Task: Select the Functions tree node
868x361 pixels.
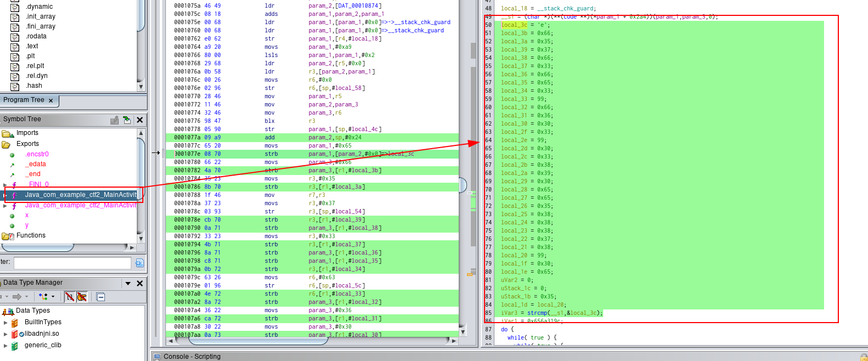Action: tap(31, 235)
